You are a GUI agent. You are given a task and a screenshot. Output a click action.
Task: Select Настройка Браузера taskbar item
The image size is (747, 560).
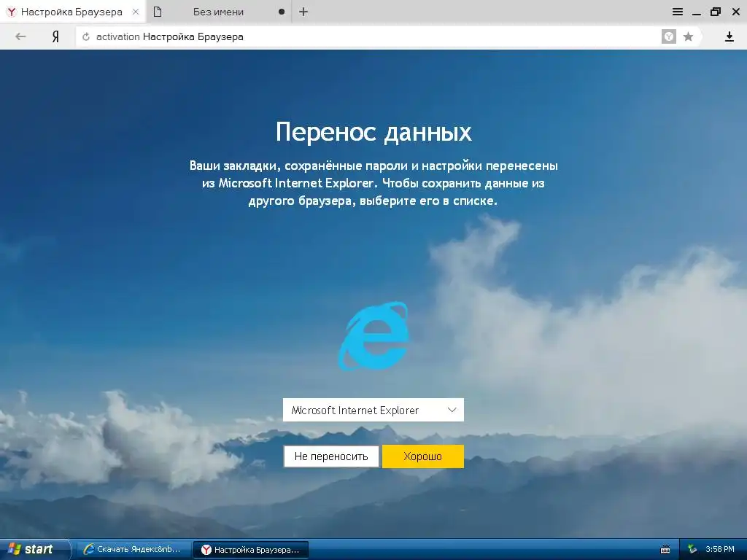tap(251, 550)
